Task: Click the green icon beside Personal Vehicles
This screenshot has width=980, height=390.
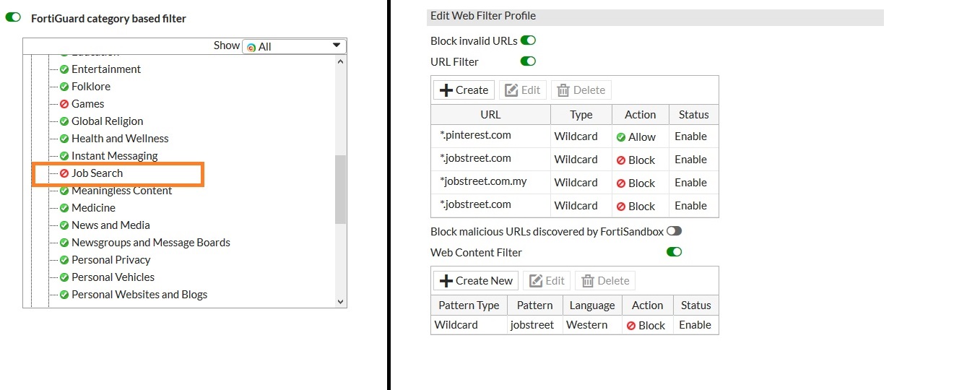Action: point(64,277)
